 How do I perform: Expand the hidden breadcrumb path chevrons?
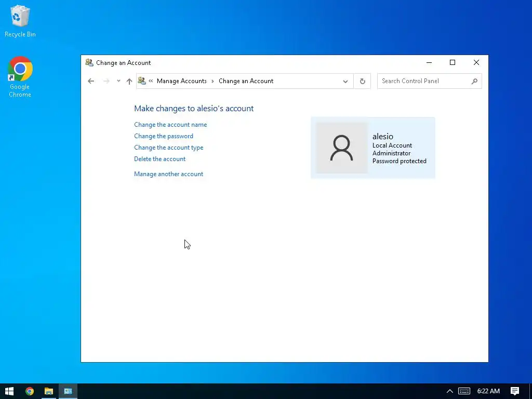(x=151, y=81)
